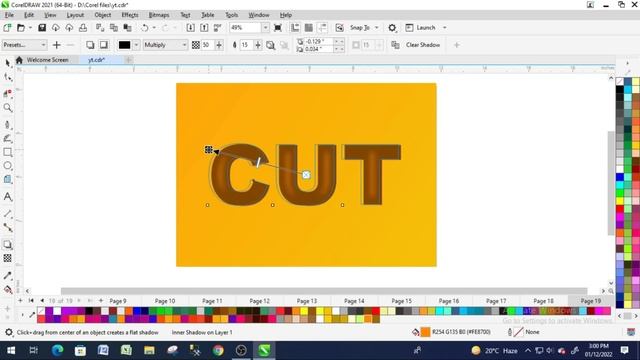Screen dimensions: 640x360
Task: Click the black shadow color swatch
Action: [x=124, y=45]
